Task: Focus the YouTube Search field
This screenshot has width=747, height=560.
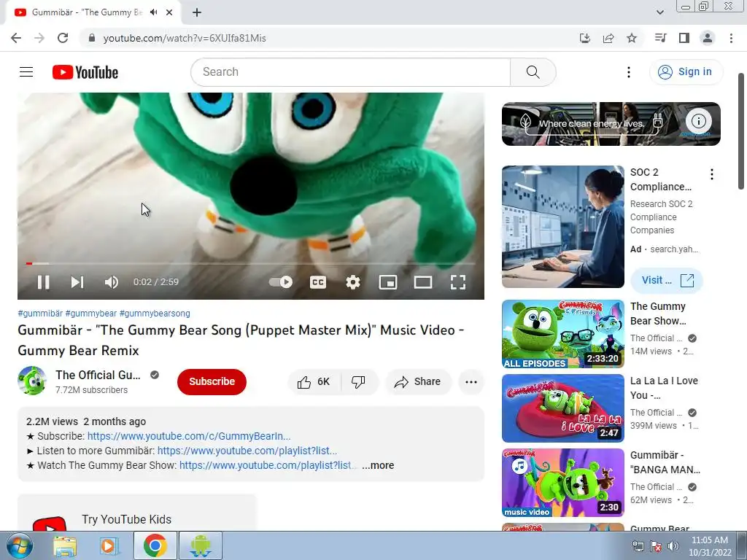Action: click(x=350, y=72)
